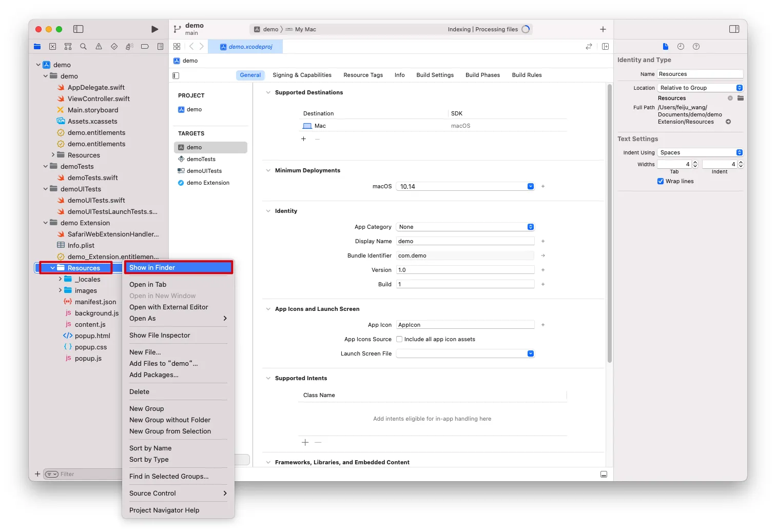Toggle the Wrap lines checkbox

tap(661, 182)
